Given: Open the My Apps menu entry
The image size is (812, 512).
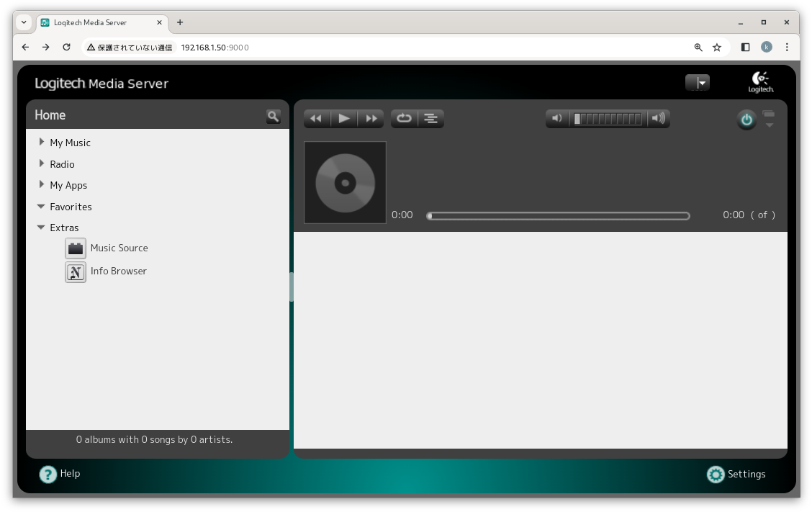Looking at the screenshot, I should (x=68, y=186).
